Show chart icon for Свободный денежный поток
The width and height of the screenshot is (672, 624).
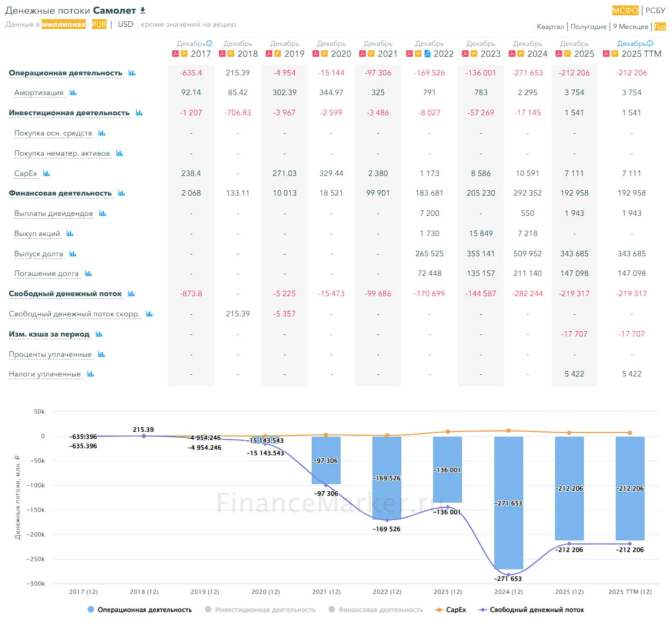131,293
